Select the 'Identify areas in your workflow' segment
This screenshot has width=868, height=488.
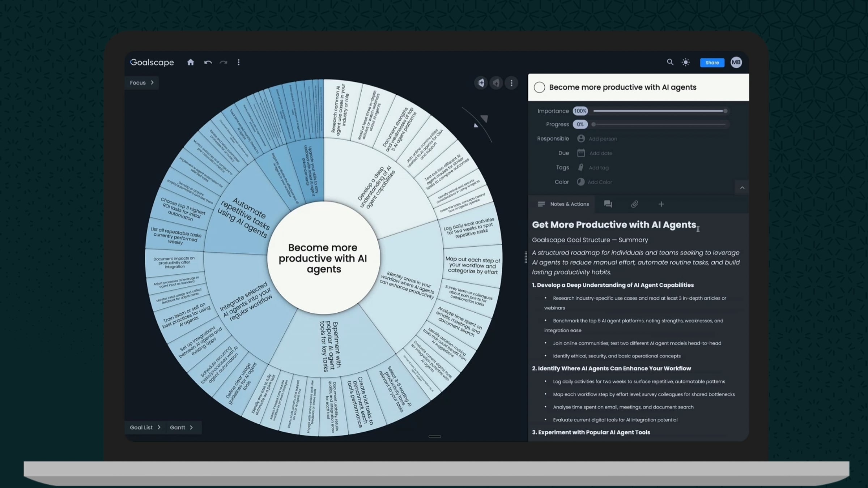[407, 285]
